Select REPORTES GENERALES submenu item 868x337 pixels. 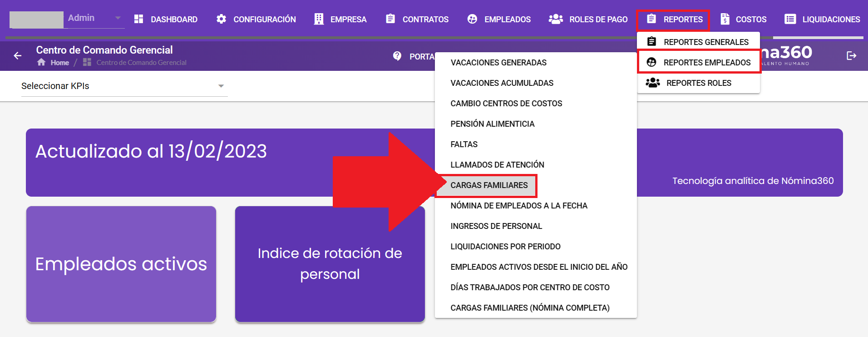pyautogui.click(x=698, y=42)
